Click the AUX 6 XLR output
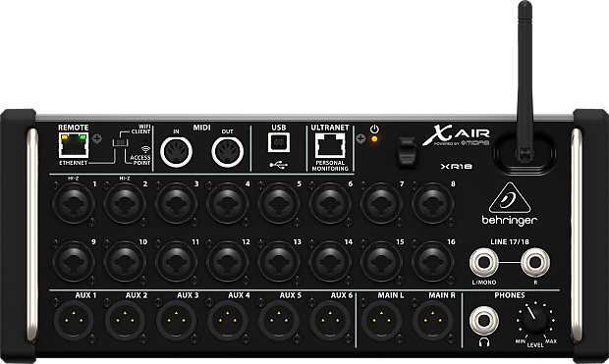Screen dimensions: 609x364 pyautogui.click(x=330, y=321)
